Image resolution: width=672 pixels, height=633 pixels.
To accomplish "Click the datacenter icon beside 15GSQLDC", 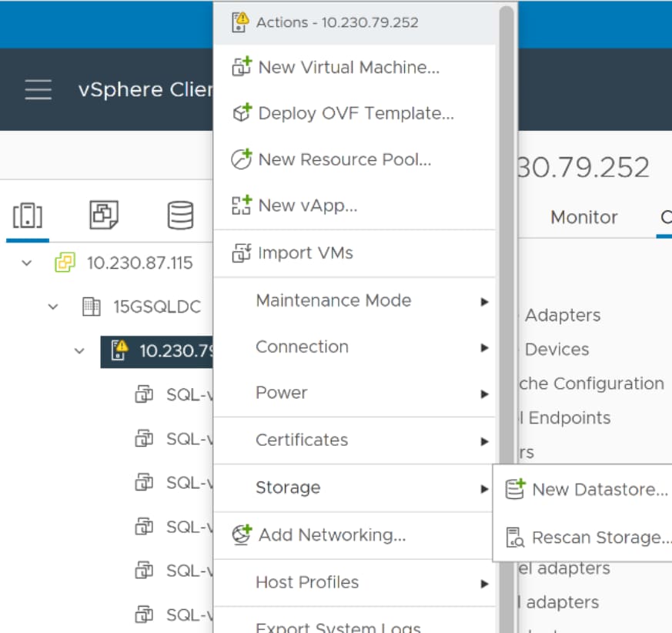I will point(92,306).
